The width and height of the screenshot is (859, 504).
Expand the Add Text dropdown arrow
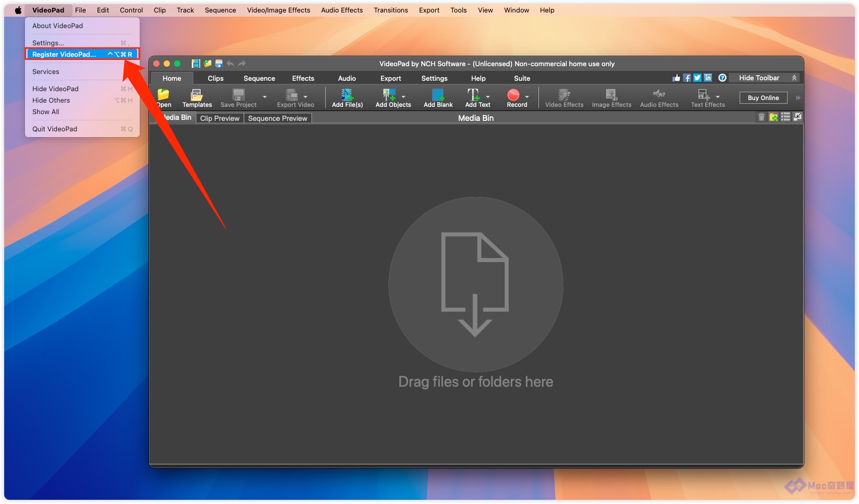488,97
